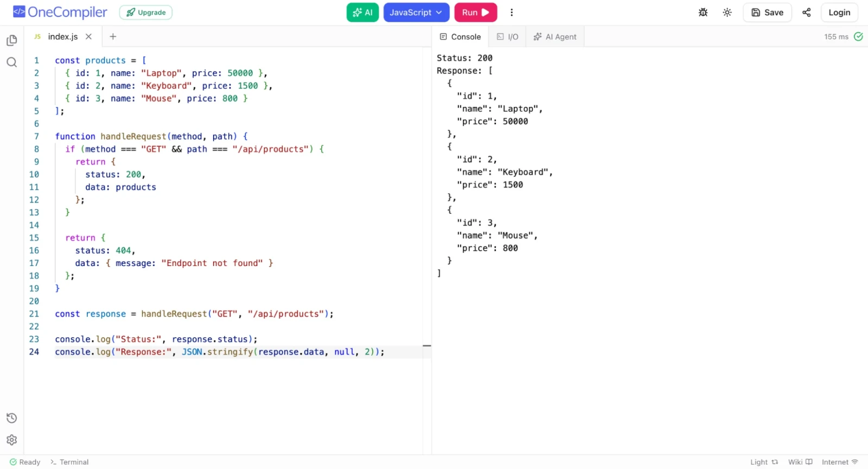Open the debug bug icon
The width and height of the screenshot is (868, 469).
[x=703, y=12]
